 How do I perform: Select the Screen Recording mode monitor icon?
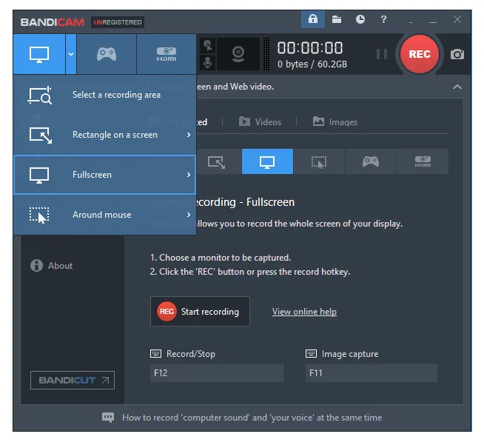tap(39, 54)
